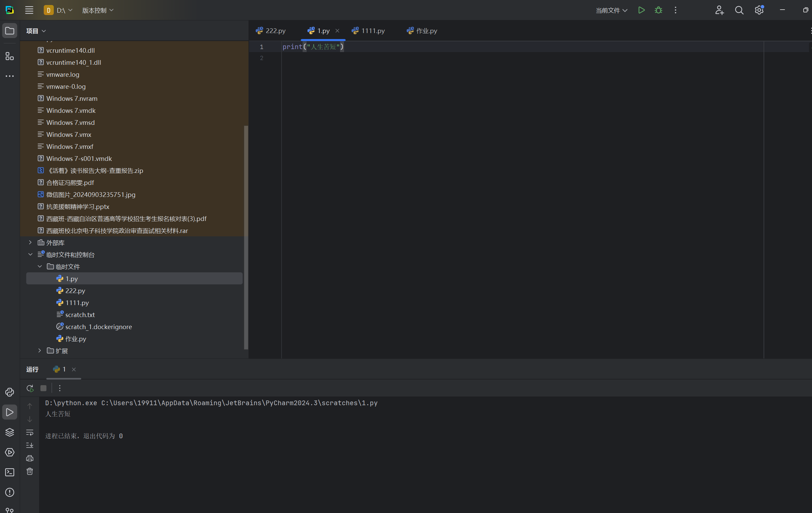Run the current file with green play icon

pos(641,10)
